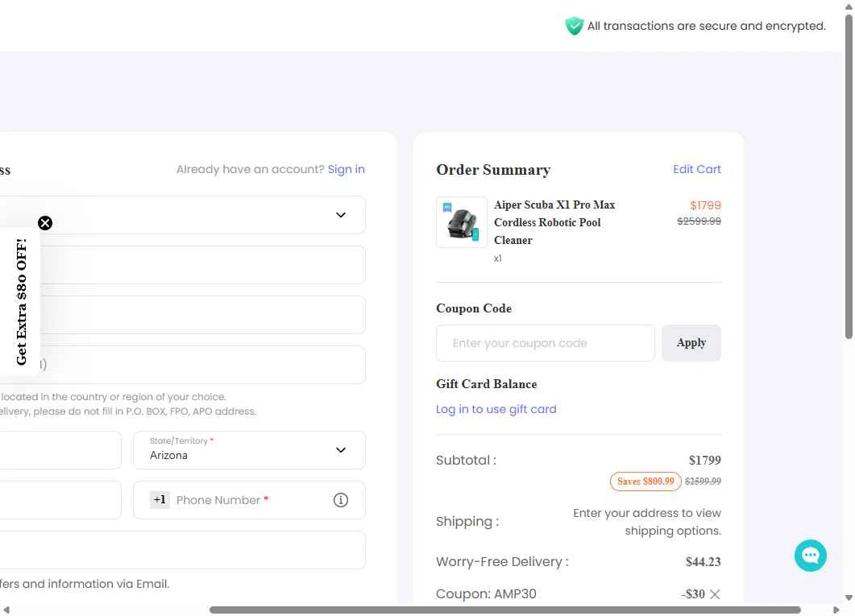
Task: Click the input field above the email notice
Action: (183, 550)
